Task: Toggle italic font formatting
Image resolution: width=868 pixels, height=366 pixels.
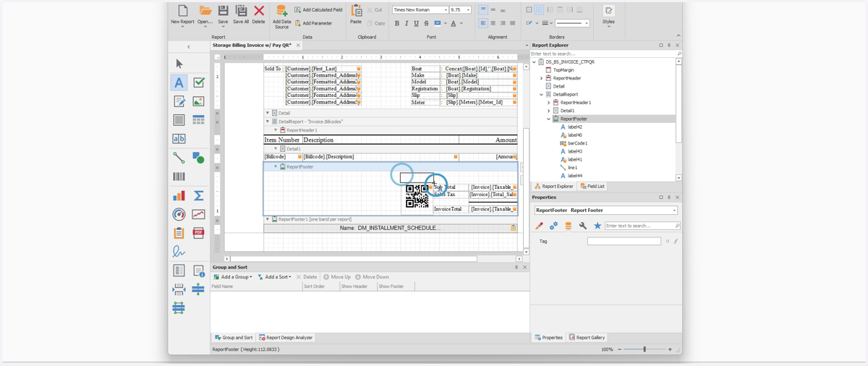Action: click(x=407, y=23)
